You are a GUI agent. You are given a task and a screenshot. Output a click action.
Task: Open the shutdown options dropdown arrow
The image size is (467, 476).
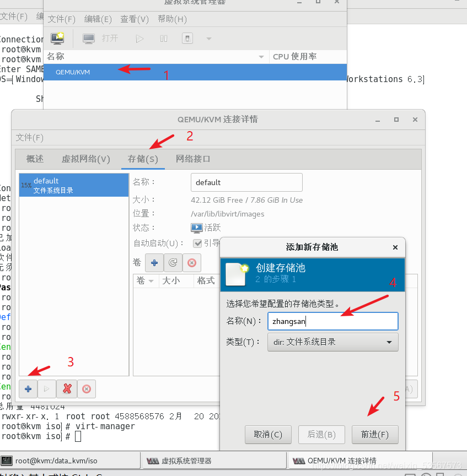tap(208, 39)
